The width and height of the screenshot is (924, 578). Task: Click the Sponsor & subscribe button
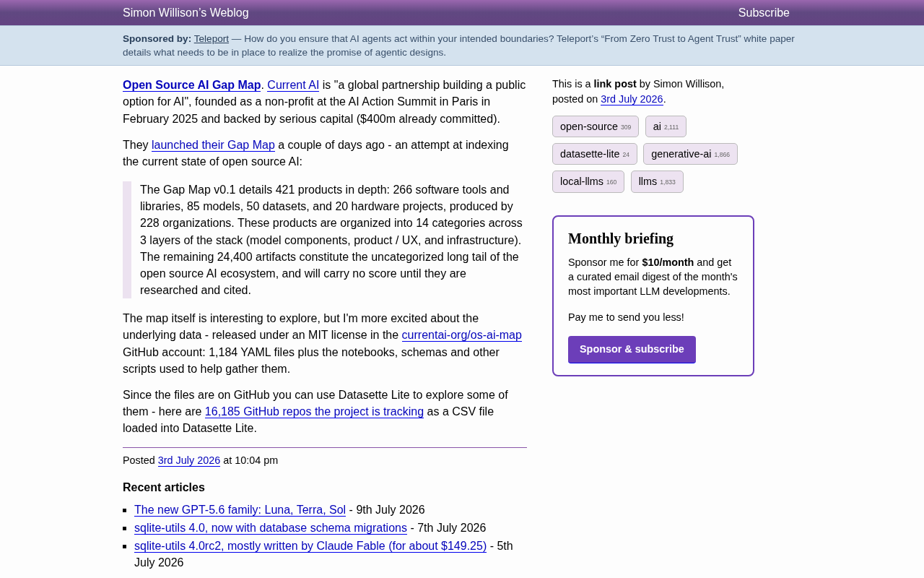632,350
